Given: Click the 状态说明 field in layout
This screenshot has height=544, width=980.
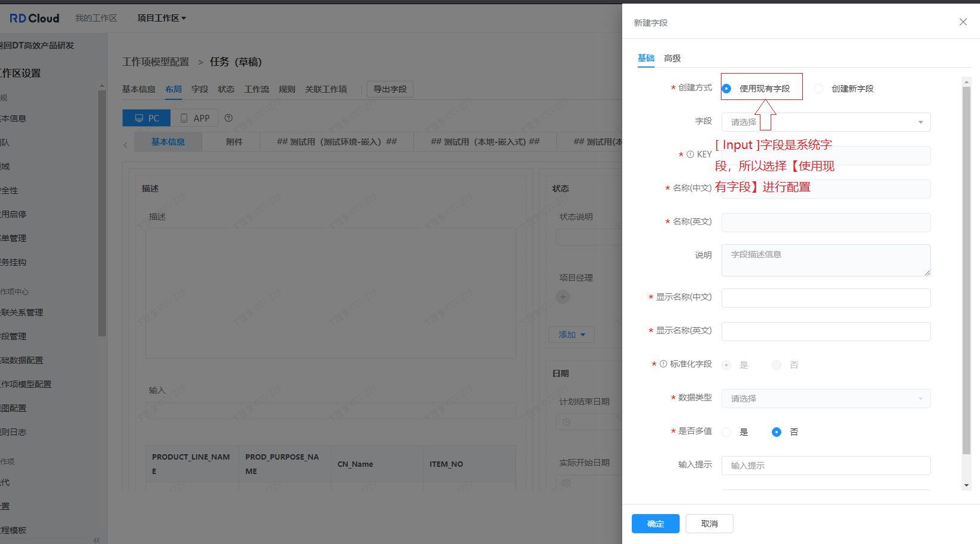Looking at the screenshot, I should click(x=589, y=237).
